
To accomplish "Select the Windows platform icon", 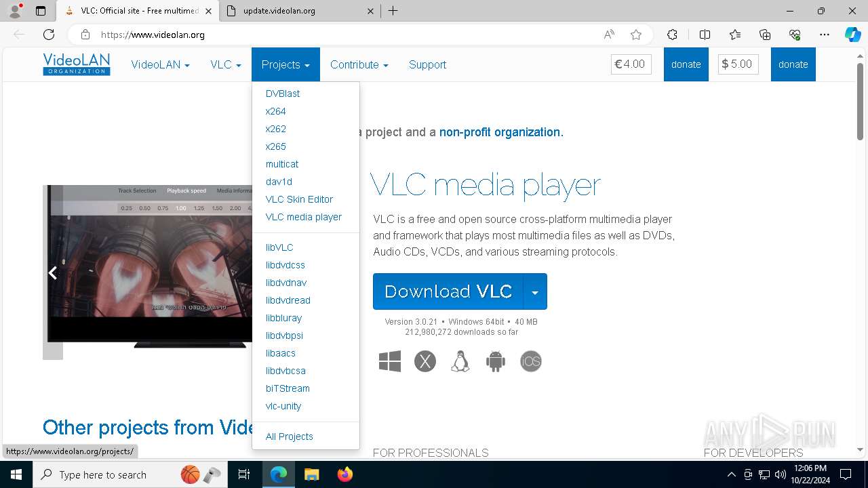I will click(390, 361).
